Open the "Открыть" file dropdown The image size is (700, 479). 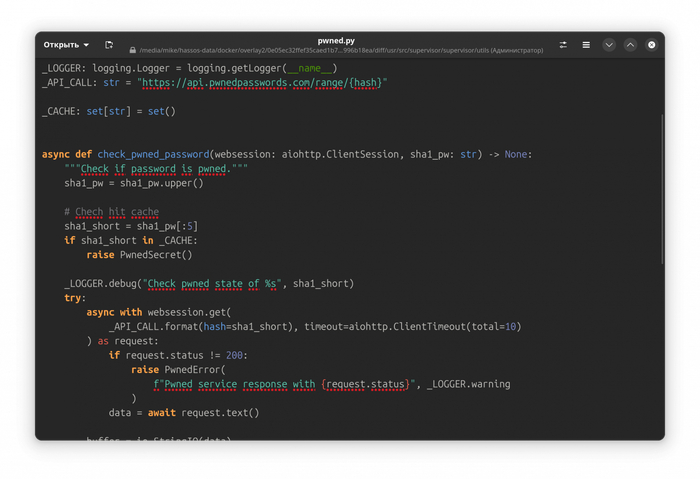coord(66,45)
